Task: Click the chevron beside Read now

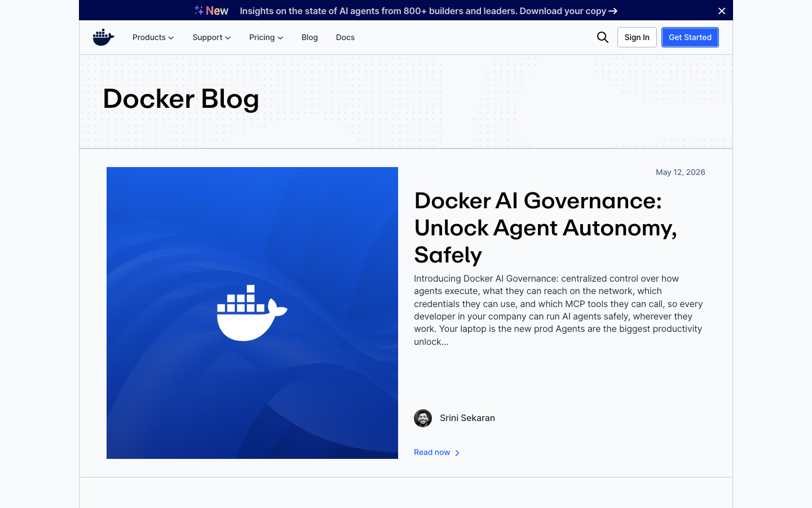Action: (x=457, y=453)
